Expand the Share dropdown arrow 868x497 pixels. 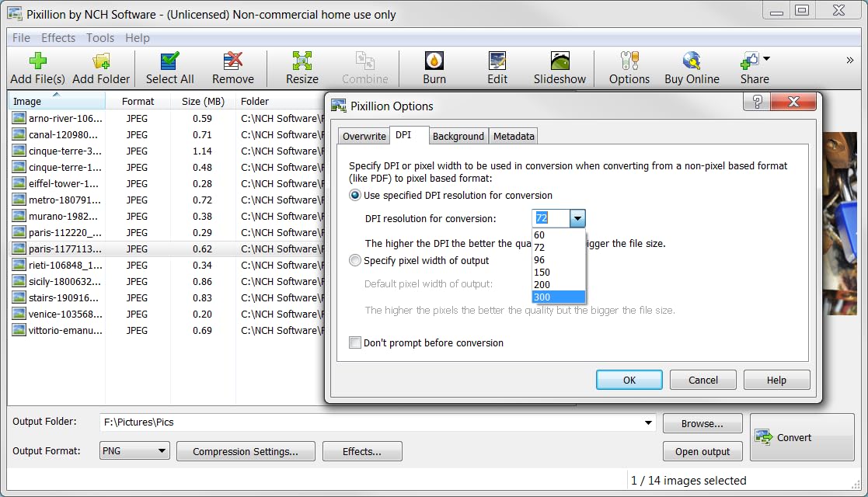coord(767,58)
